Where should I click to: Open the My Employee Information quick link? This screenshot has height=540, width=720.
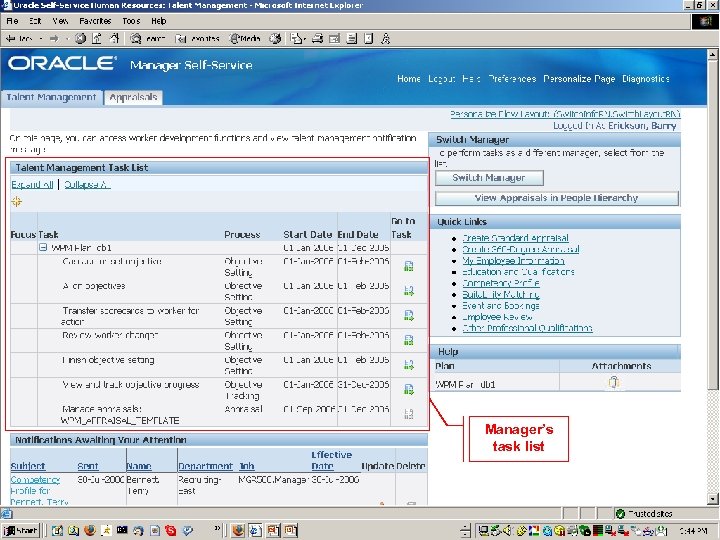click(513, 260)
